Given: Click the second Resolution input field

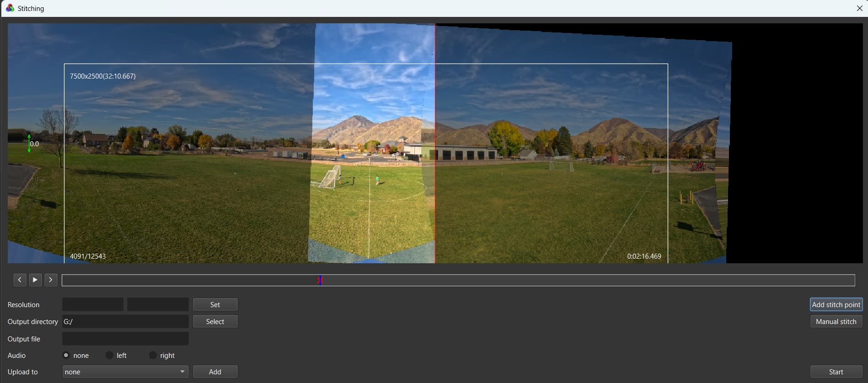Looking at the screenshot, I should [158, 304].
